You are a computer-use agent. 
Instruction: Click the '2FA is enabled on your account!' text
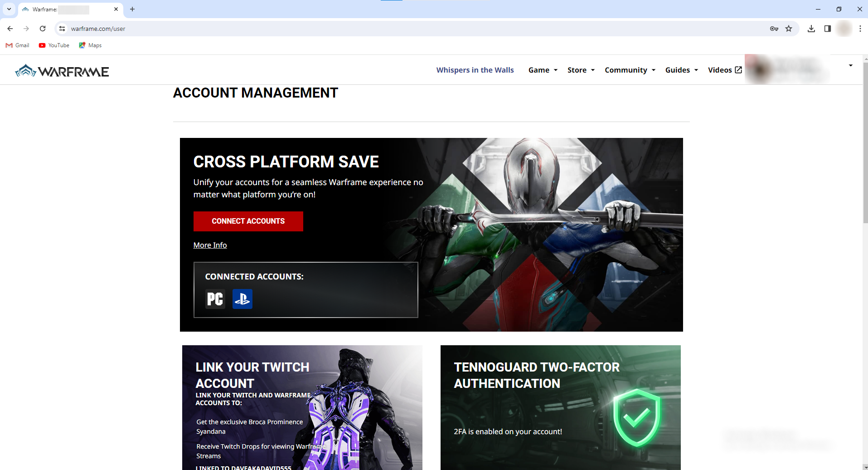click(508, 431)
